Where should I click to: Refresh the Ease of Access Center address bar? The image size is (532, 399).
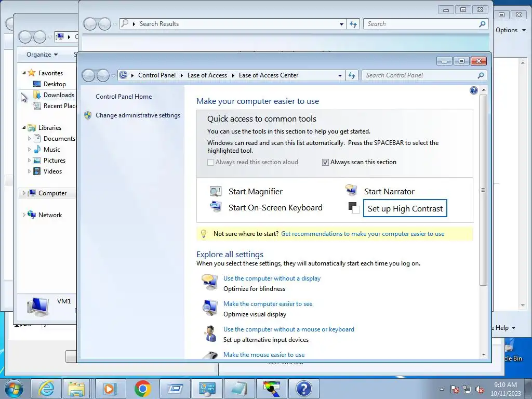(x=352, y=75)
